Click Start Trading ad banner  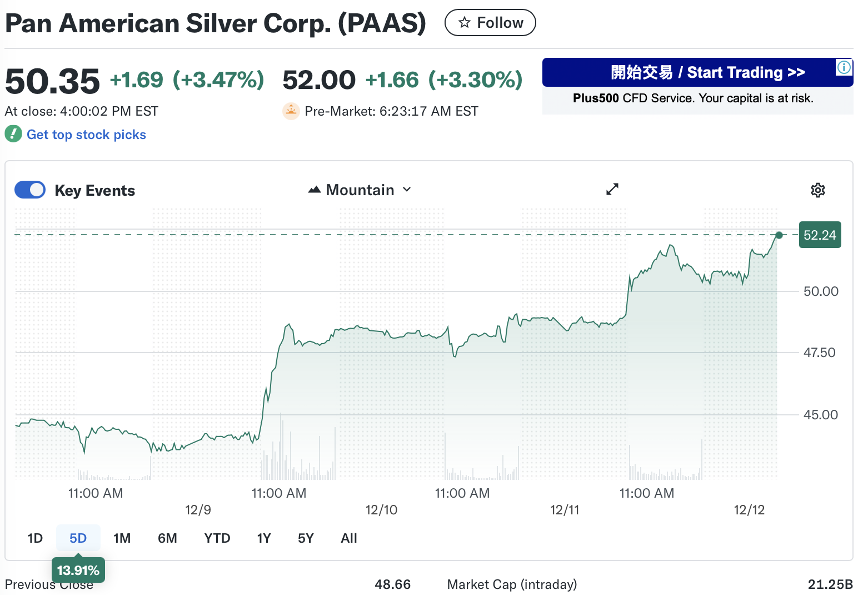coord(697,73)
